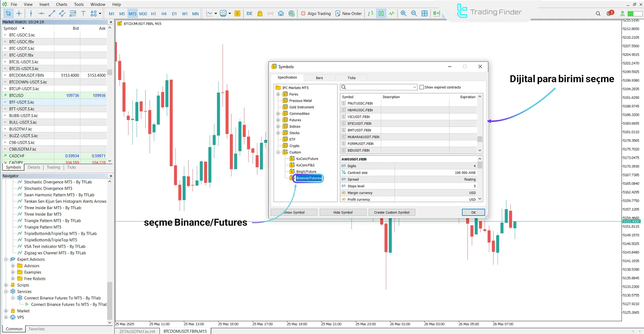Image resolution: width=644 pixels, height=334 pixels.
Task: Check Show expired contracts
Action: pos(422,87)
